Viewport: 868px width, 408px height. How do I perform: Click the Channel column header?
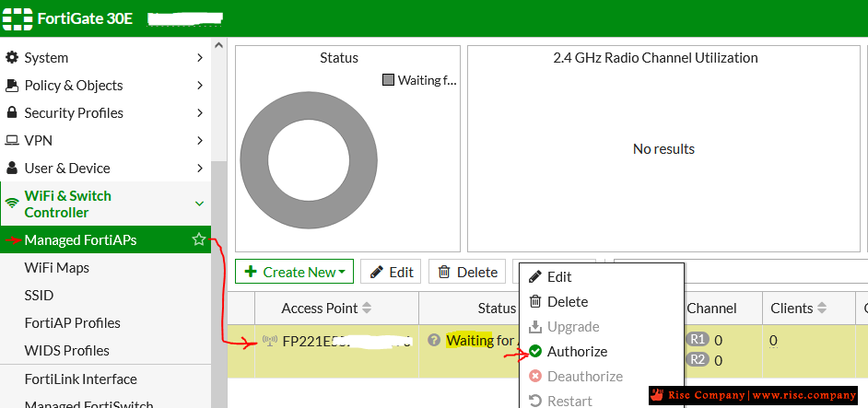coord(711,308)
